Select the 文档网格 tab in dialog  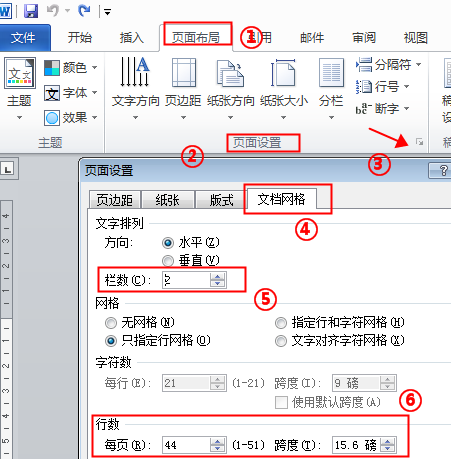pos(282,199)
